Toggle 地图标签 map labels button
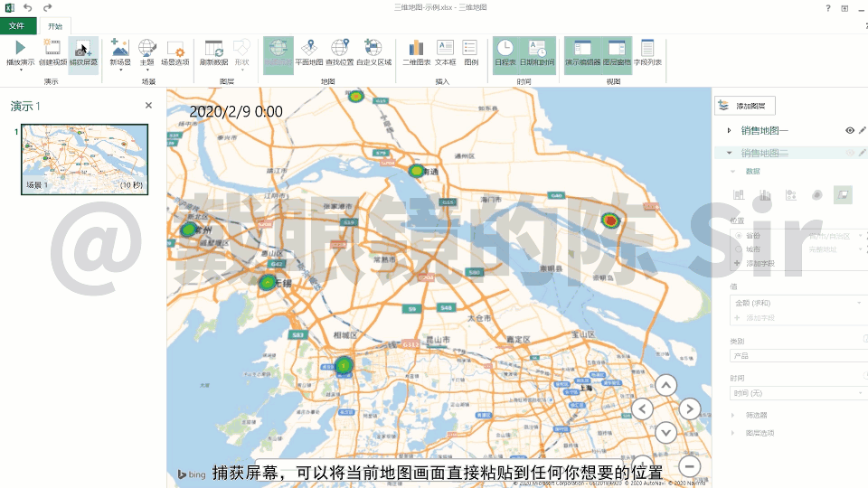Screen dimensions: 868x488 coord(278,53)
